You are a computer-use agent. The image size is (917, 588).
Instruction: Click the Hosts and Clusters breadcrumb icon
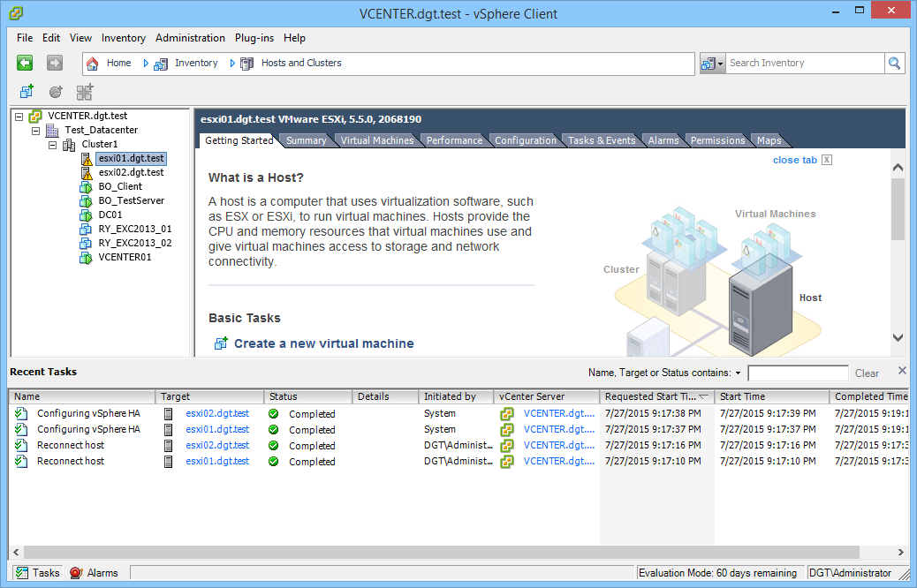(246, 64)
